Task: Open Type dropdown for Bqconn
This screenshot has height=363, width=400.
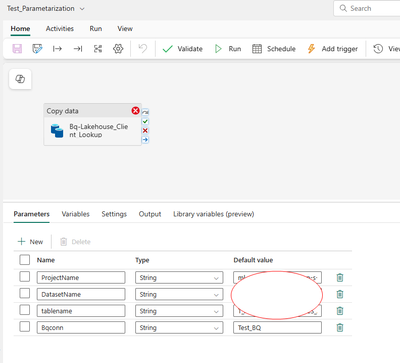Action: [179, 327]
